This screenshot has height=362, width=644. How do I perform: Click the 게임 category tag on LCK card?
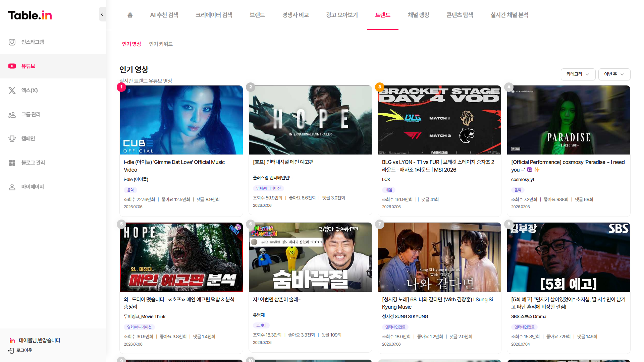(x=388, y=190)
